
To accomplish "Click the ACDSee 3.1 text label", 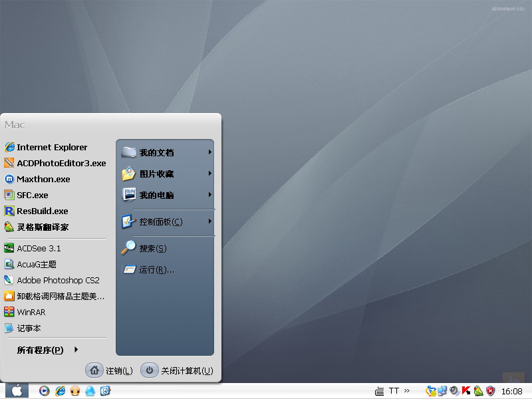I will point(39,248).
